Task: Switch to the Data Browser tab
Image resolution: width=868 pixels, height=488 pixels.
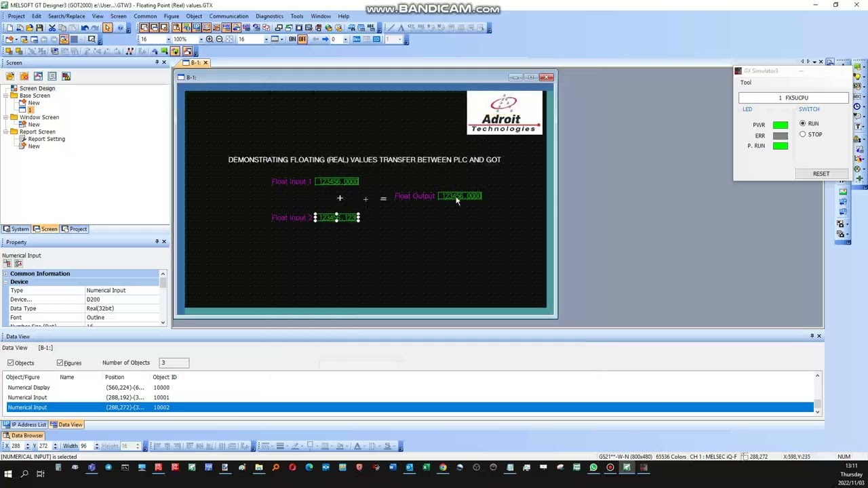Action: click(x=23, y=436)
